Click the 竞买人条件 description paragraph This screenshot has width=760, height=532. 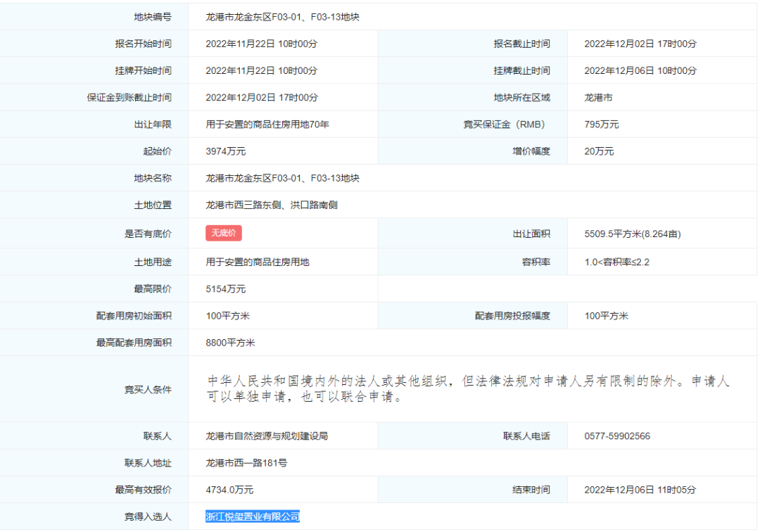tap(468, 389)
